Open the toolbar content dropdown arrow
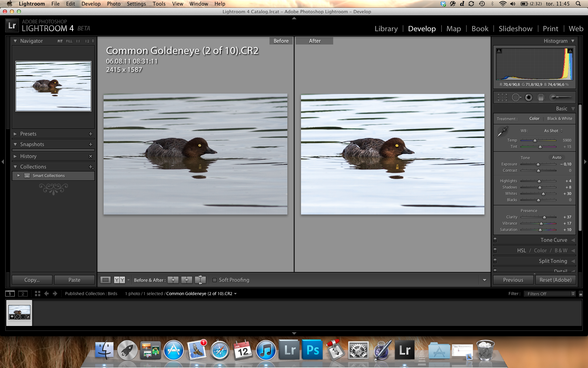Viewport: 588px width, 368px height. (484, 280)
